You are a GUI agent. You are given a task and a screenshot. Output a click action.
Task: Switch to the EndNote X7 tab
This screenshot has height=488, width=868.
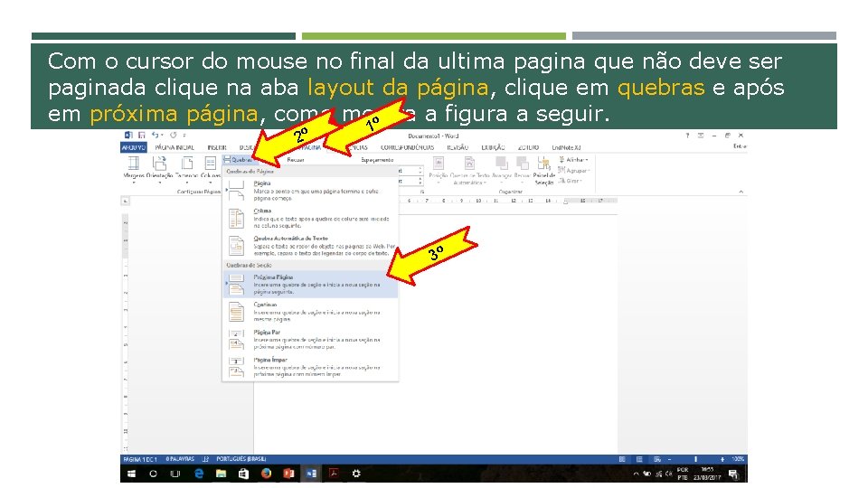pos(566,147)
